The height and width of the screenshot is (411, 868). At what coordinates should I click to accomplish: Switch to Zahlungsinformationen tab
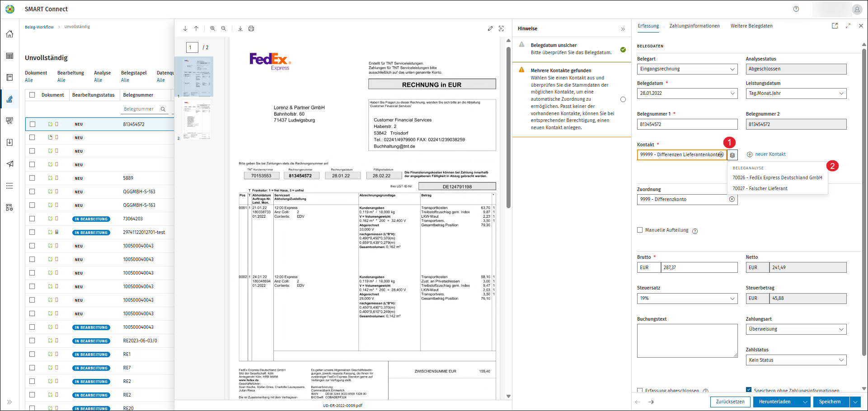(694, 26)
